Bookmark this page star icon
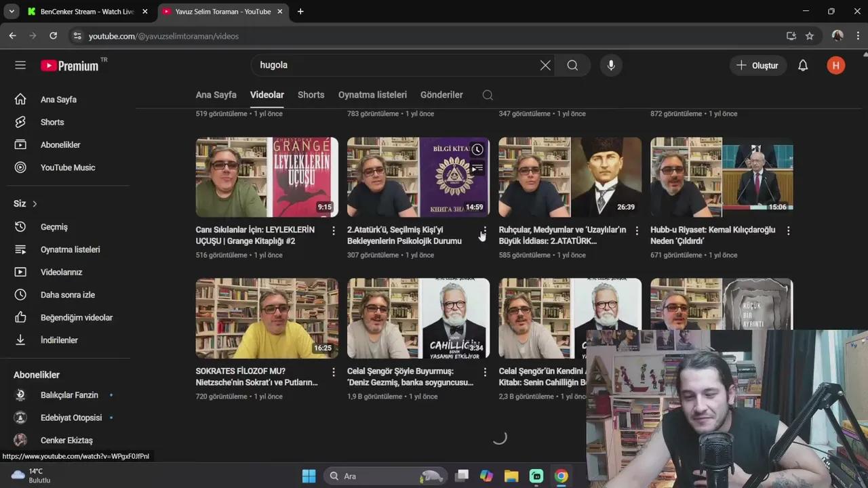This screenshot has width=868, height=488. point(809,36)
